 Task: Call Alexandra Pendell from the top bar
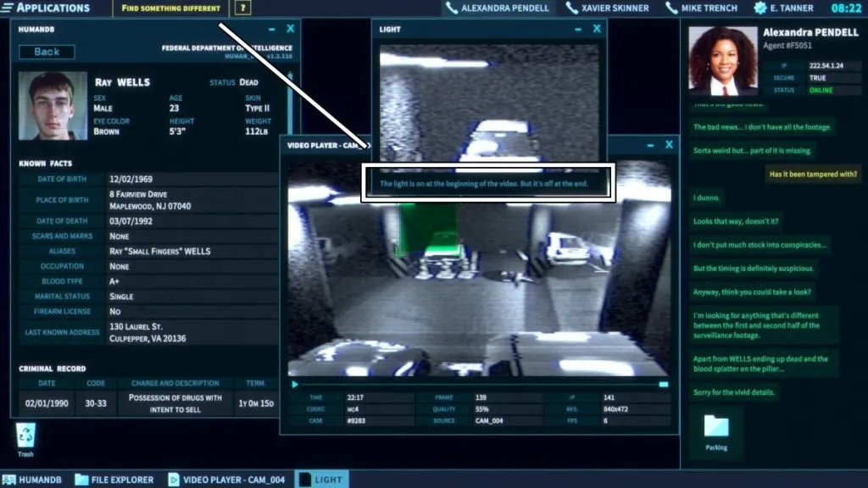[497, 8]
